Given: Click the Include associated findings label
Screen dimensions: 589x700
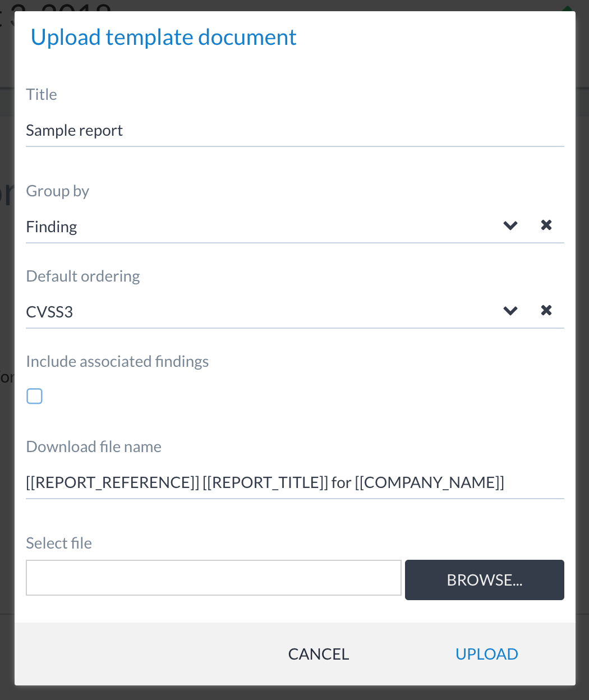Looking at the screenshot, I should [x=117, y=362].
